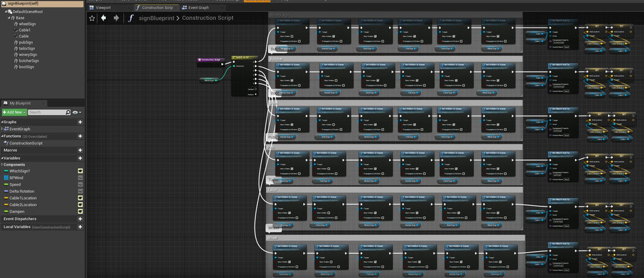Select the tailorSign component

point(27,49)
